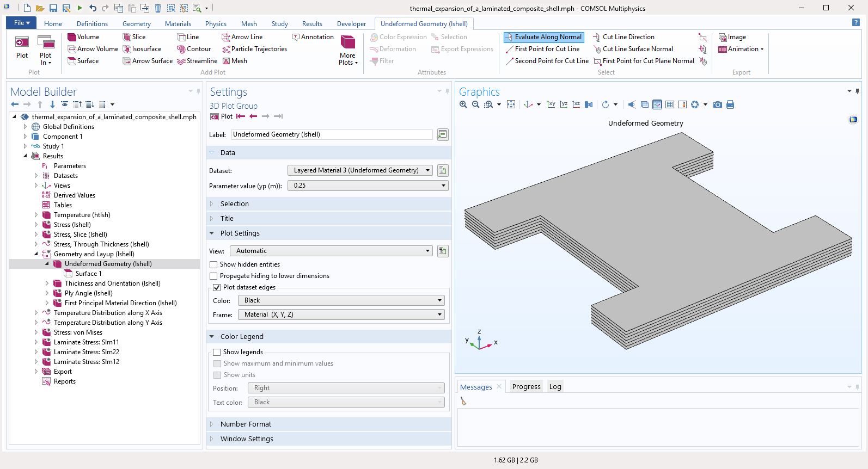868x469 pixels.
Task: Expand the Stress: von Mises node
Action: (x=36, y=332)
